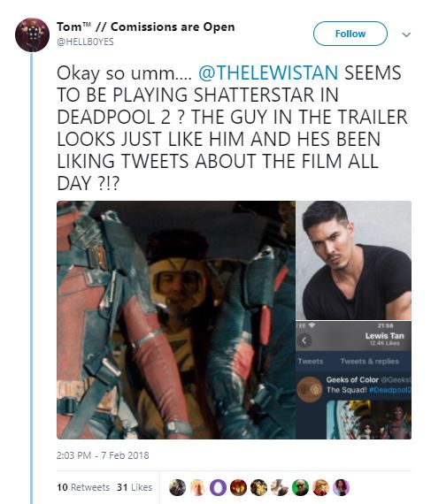The width and height of the screenshot is (431, 504).
Task: Open the 31 Likes list
Action: (x=135, y=487)
